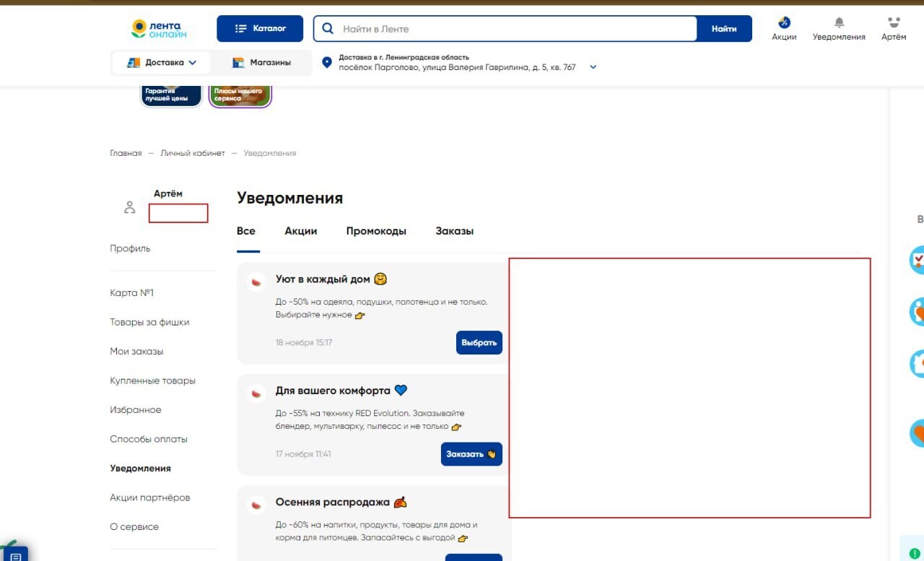924x561 pixels.
Task: Open the delivery address chevron dropdown
Action: pos(593,66)
